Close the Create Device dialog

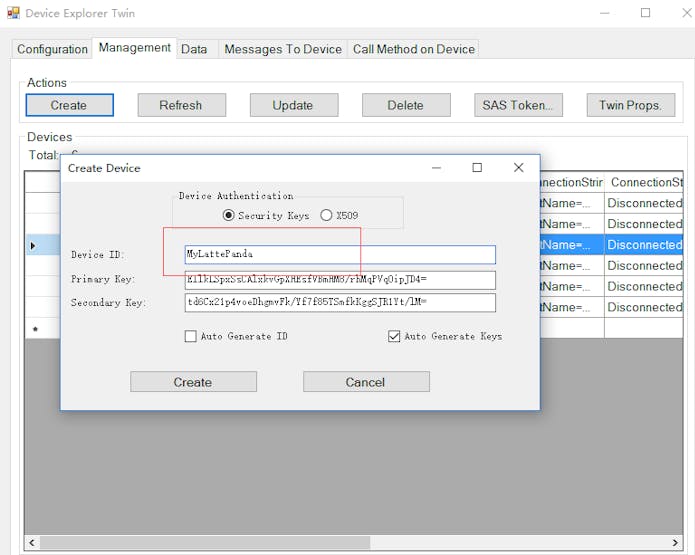tap(519, 168)
